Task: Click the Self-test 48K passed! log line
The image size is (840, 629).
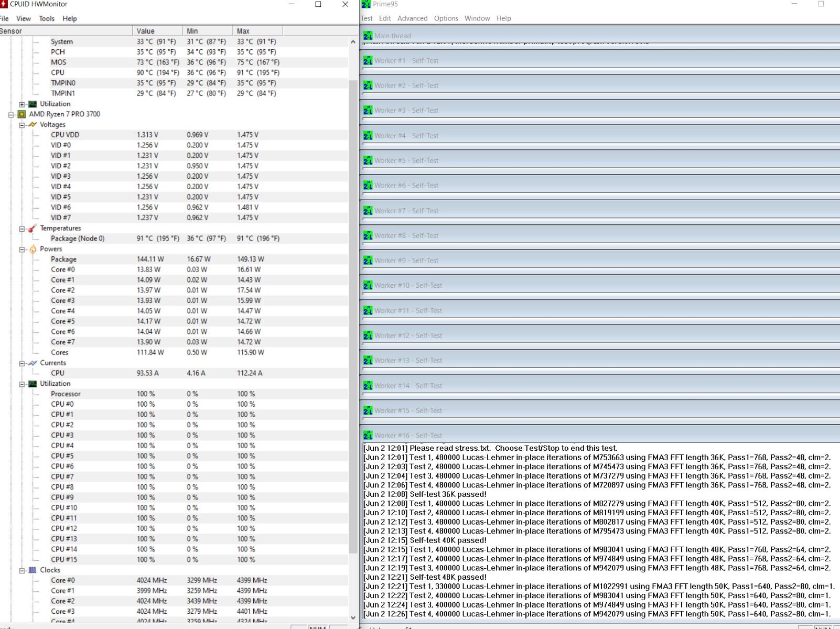Action: point(425,577)
